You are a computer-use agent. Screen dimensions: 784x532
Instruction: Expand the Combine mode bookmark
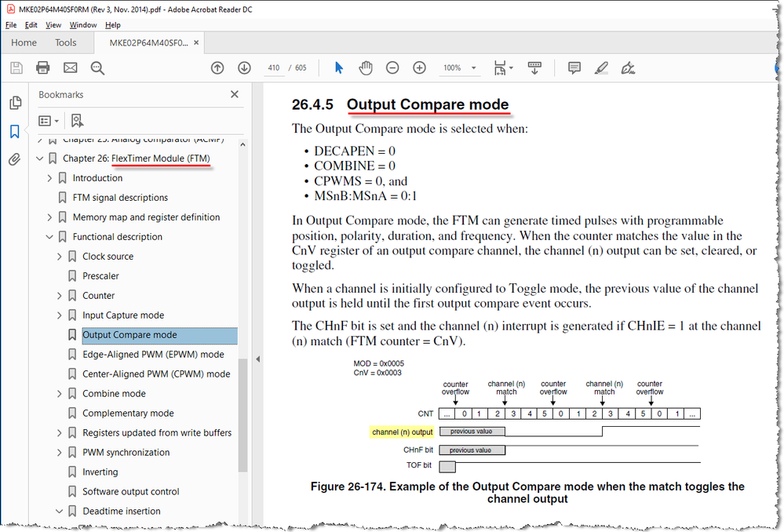pos(59,394)
